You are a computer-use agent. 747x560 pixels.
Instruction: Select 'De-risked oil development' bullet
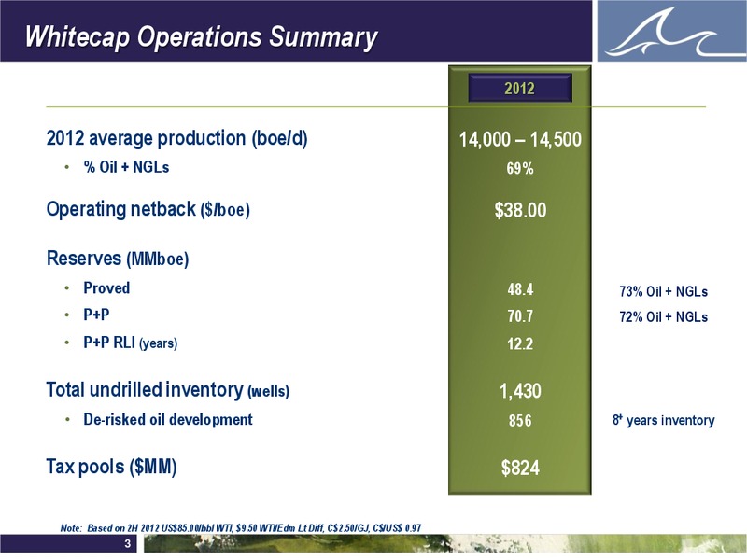click(168, 419)
